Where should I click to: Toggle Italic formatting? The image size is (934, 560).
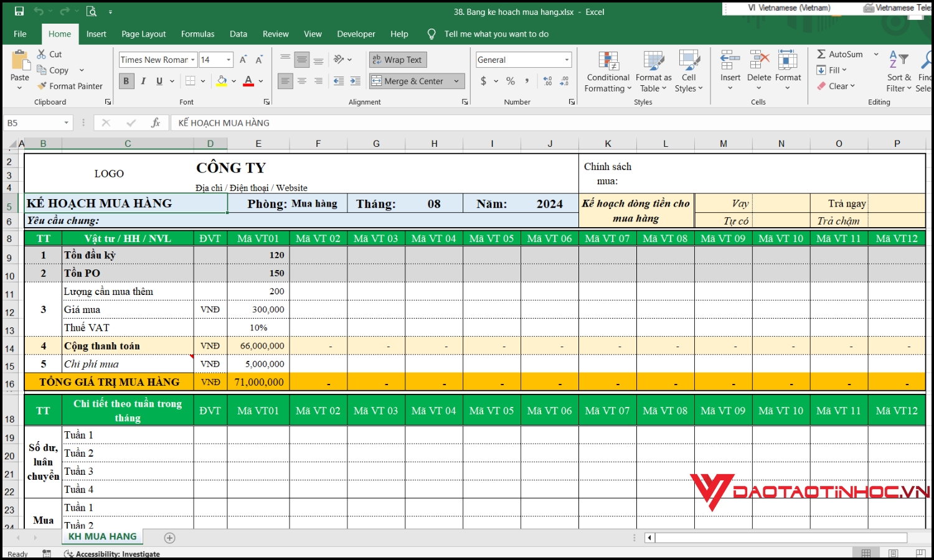click(x=143, y=81)
